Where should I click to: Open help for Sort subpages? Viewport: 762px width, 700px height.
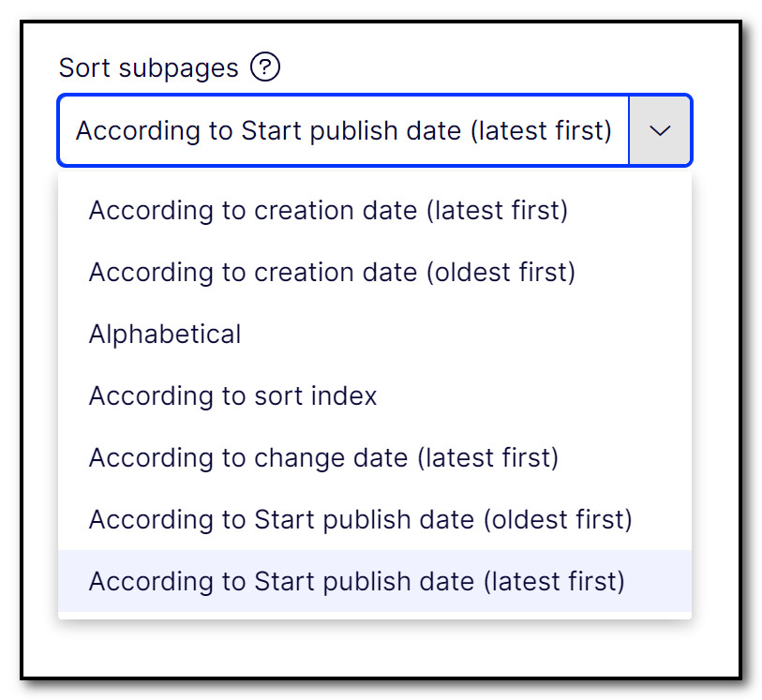[x=265, y=67]
